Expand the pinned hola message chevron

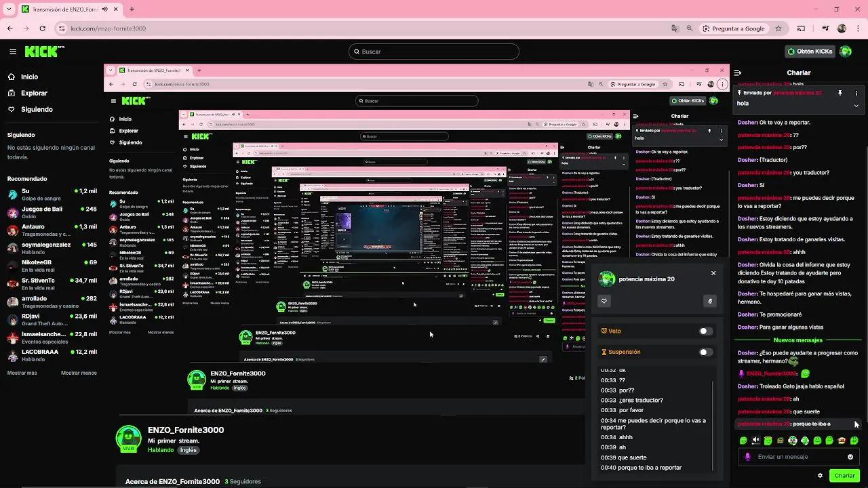click(x=856, y=106)
